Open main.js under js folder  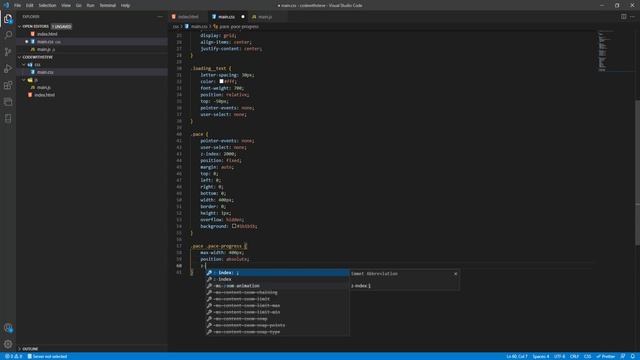(x=92, y=87)
